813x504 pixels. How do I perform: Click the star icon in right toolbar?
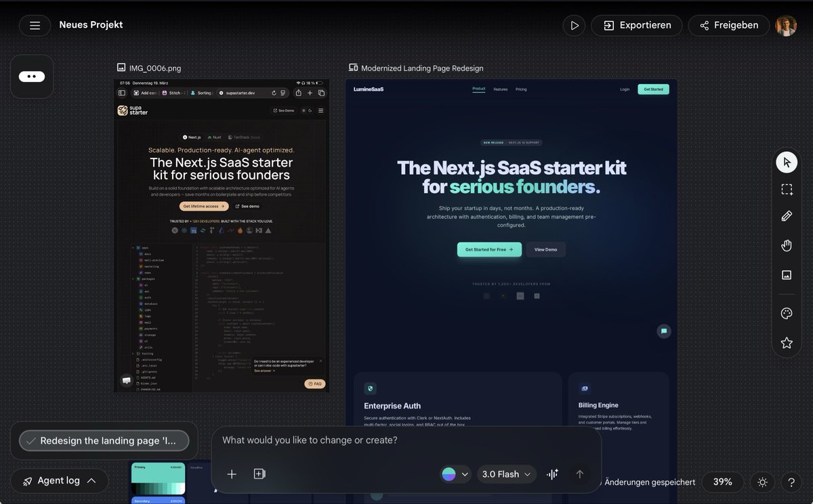787,343
